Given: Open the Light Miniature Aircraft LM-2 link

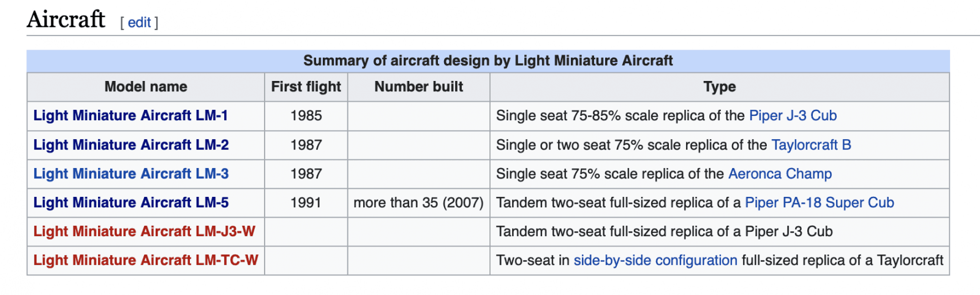Looking at the screenshot, I should (131, 145).
